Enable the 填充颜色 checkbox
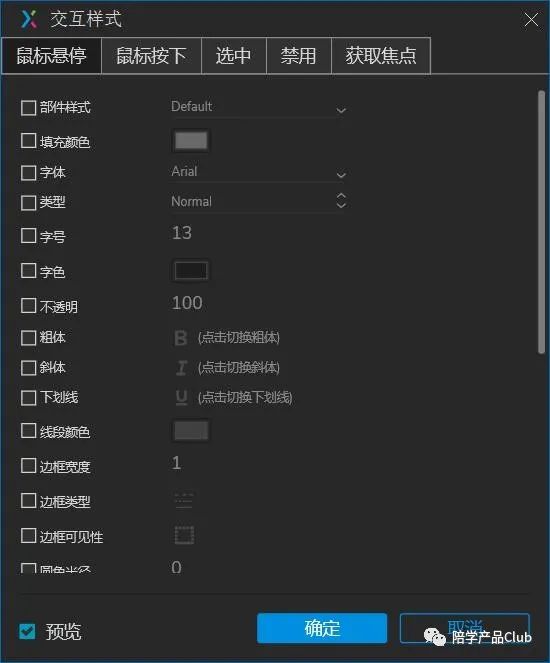The height and width of the screenshot is (663, 550). pyautogui.click(x=28, y=141)
